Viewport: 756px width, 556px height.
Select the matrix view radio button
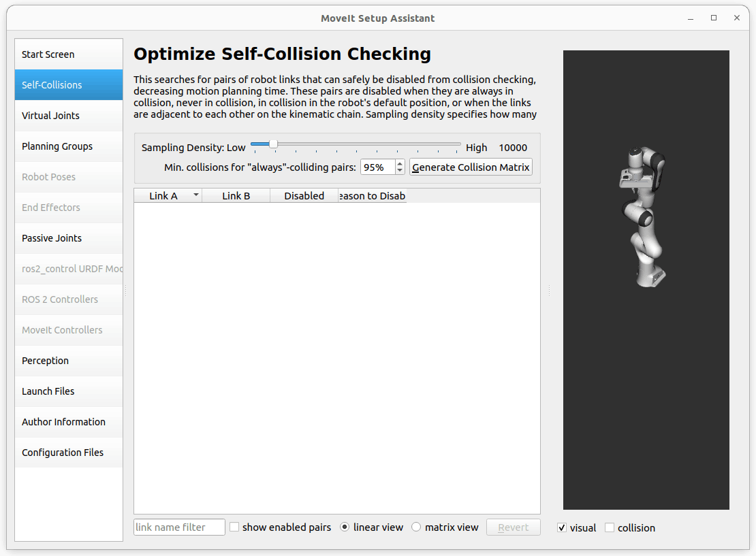[416, 527]
